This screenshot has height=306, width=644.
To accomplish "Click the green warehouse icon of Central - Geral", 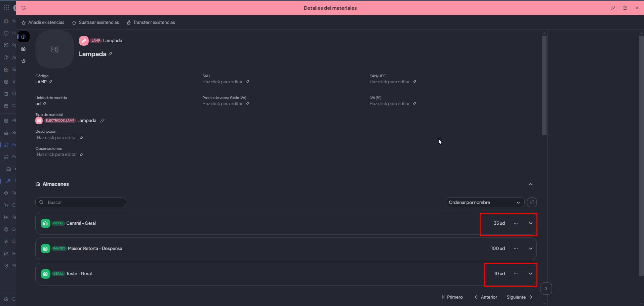I will [x=45, y=223].
